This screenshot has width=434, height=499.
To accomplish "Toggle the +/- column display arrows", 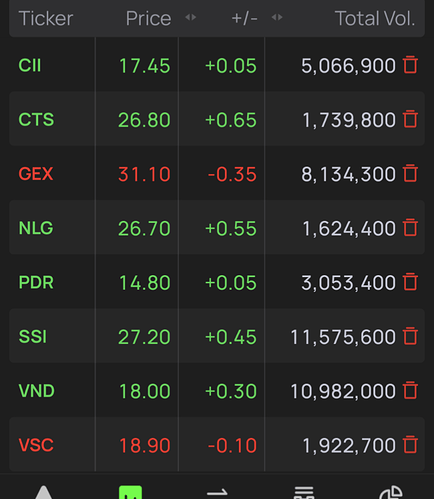I will 277,17.
